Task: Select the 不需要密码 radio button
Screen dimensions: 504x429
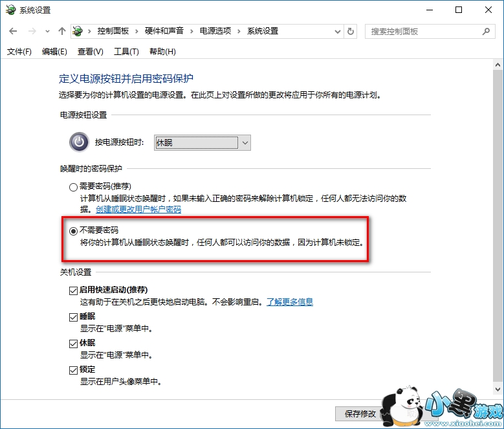Action: [x=73, y=231]
